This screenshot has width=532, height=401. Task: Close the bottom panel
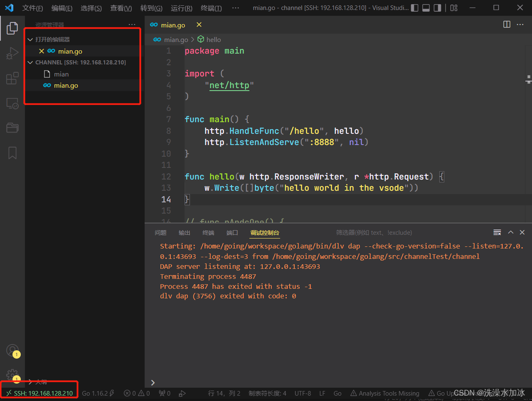[x=522, y=232]
